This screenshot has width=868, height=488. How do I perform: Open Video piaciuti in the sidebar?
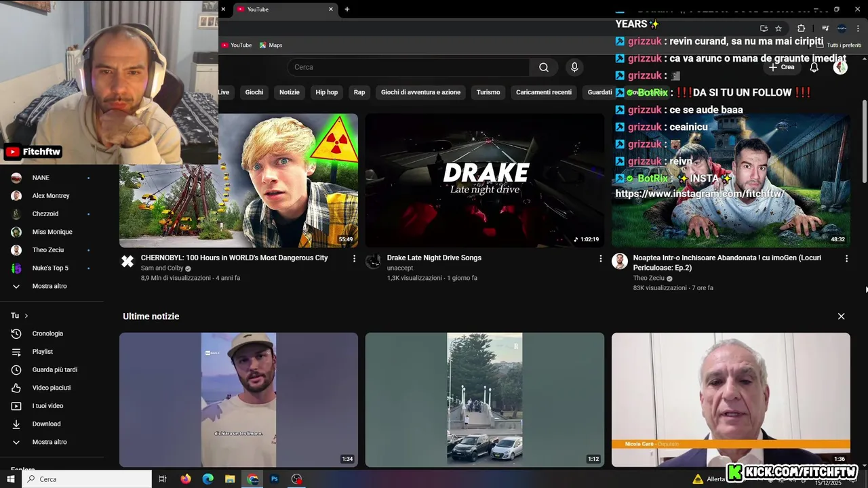pos(52,388)
